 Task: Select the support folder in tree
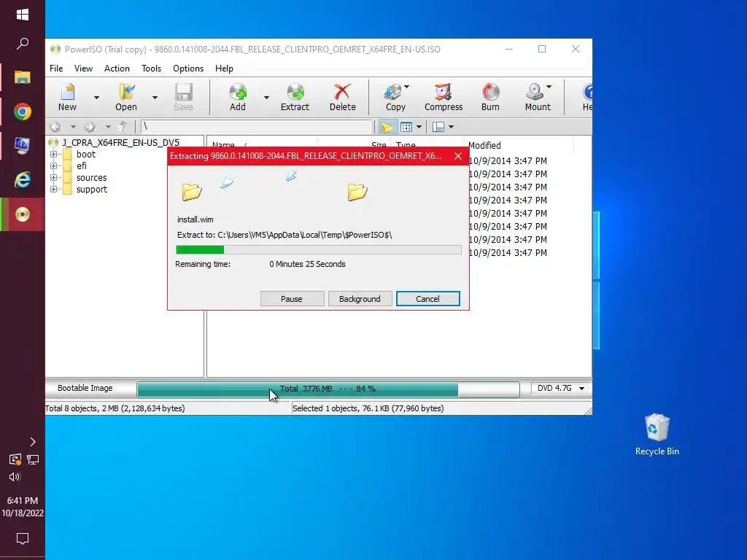click(91, 190)
